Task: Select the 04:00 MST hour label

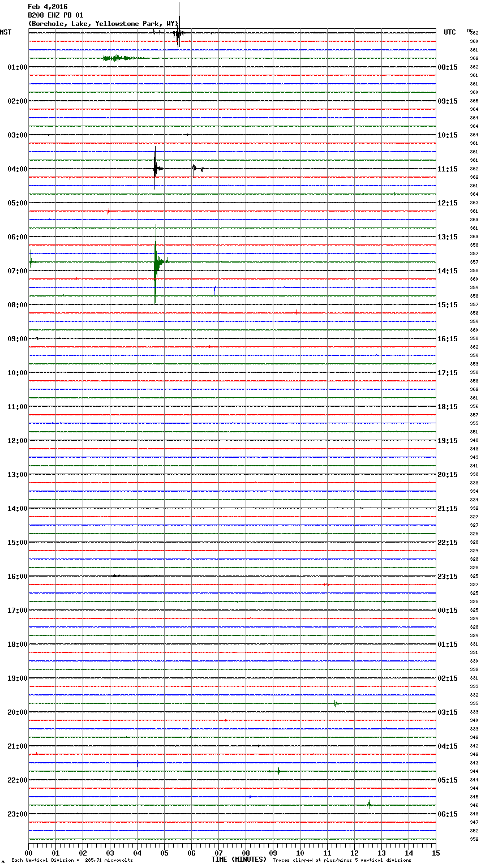Action: (x=17, y=169)
